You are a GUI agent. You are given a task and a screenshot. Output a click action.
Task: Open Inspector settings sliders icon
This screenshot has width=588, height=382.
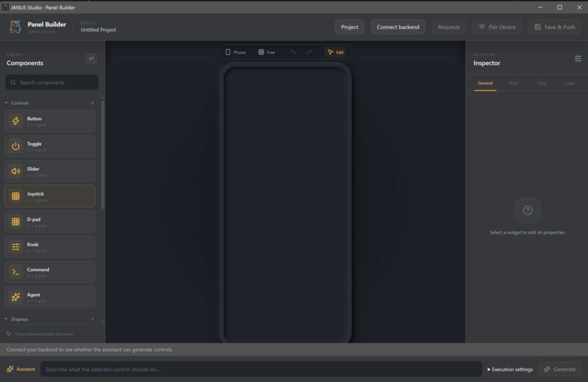578,58
